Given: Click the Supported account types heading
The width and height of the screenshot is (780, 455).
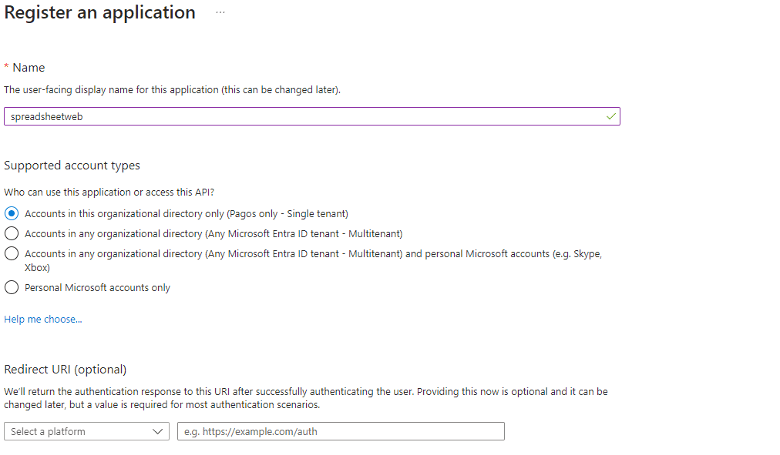Looking at the screenshot, I should point(72,165).
